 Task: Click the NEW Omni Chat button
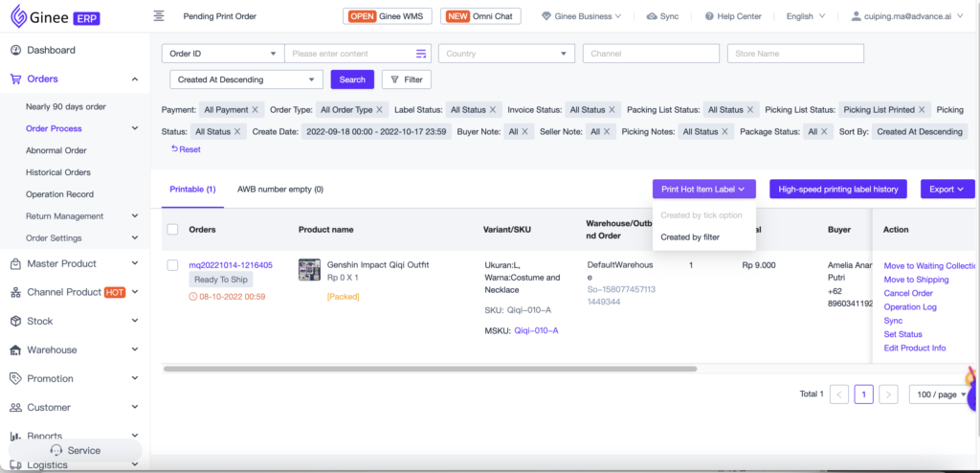[480, 16]
